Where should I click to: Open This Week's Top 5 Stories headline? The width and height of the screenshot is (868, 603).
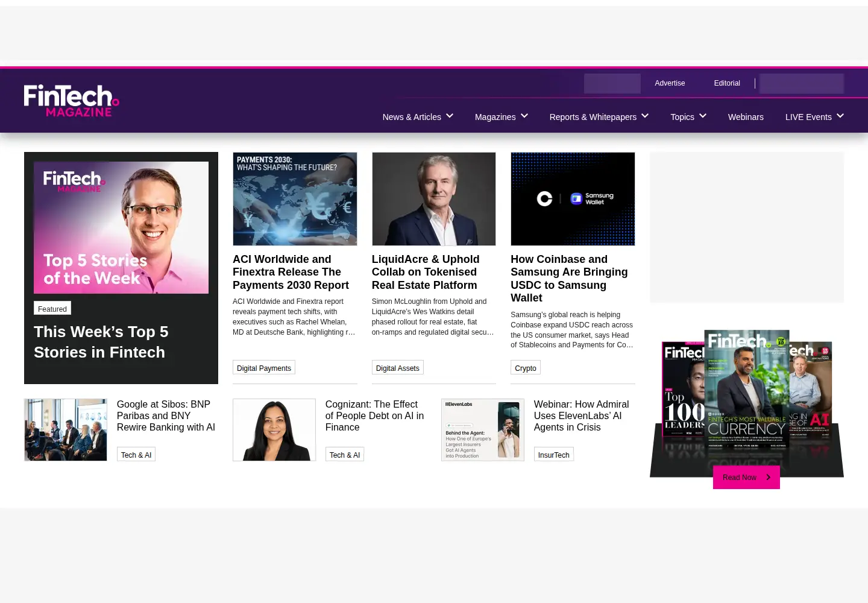pos(101,342)
